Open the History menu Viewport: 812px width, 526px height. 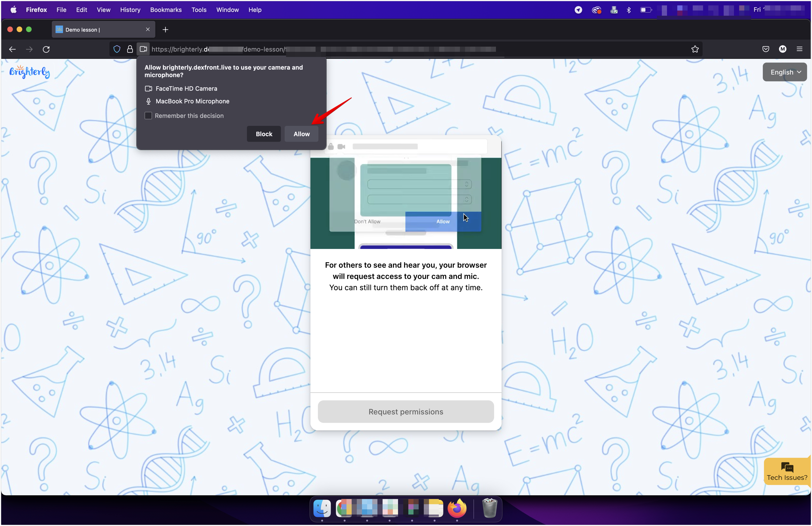click(x=130, y=10)
